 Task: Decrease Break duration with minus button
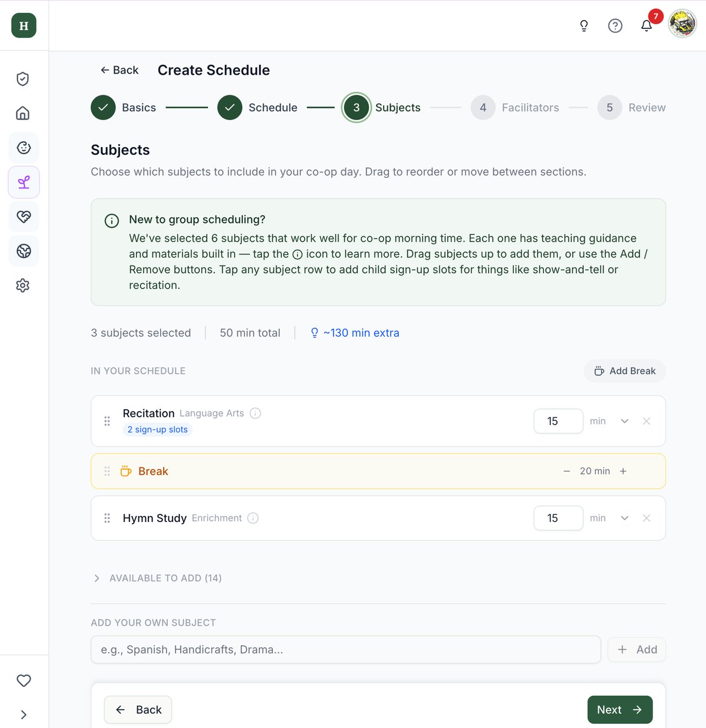coord(567,471)
